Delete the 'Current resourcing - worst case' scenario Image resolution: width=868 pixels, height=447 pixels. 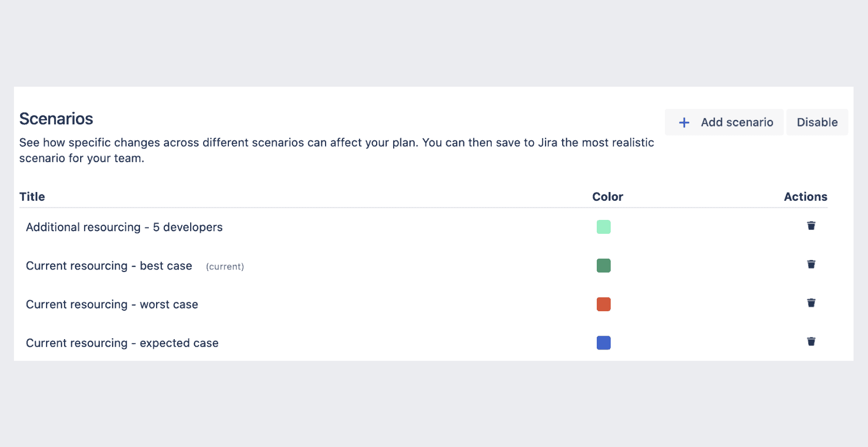point(811,303)
